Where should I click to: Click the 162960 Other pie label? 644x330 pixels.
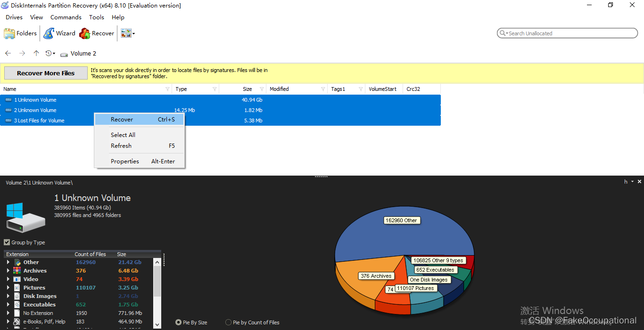pyautogui.click(x=401, y=220)
